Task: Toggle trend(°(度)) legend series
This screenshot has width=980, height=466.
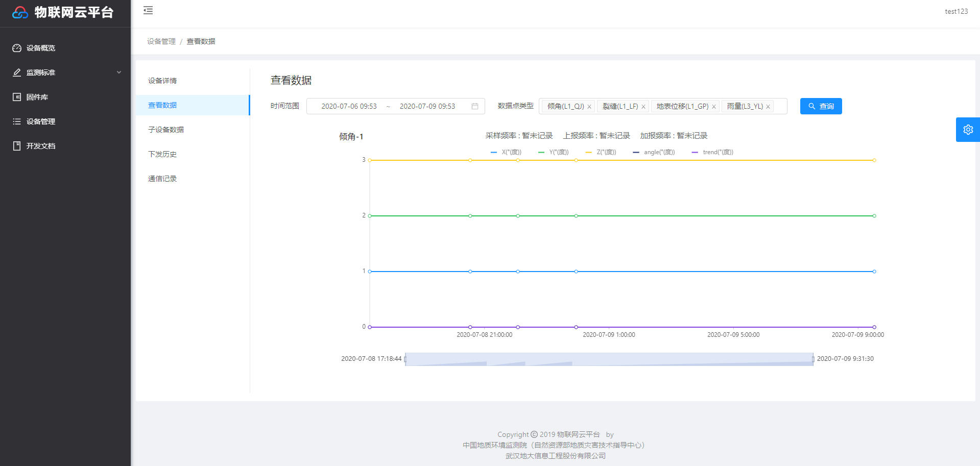Action: [712, 152]
